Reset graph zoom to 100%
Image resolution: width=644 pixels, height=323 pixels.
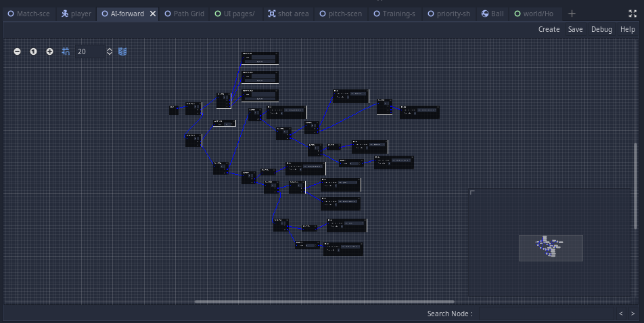tap(33, 51)
